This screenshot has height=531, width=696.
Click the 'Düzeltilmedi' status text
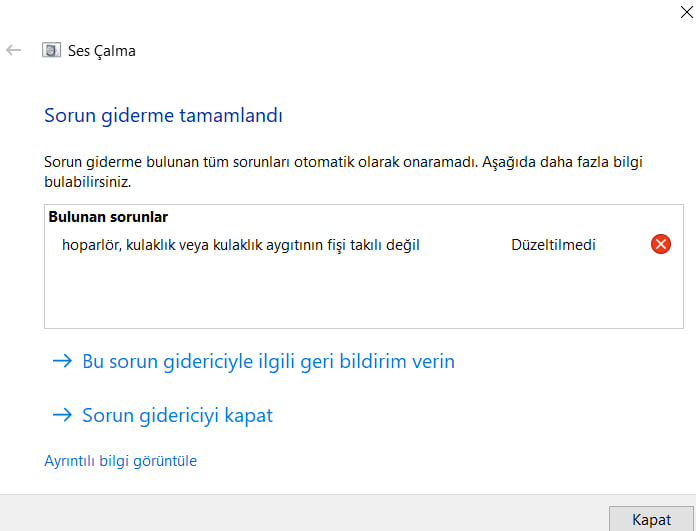point(553,244)
